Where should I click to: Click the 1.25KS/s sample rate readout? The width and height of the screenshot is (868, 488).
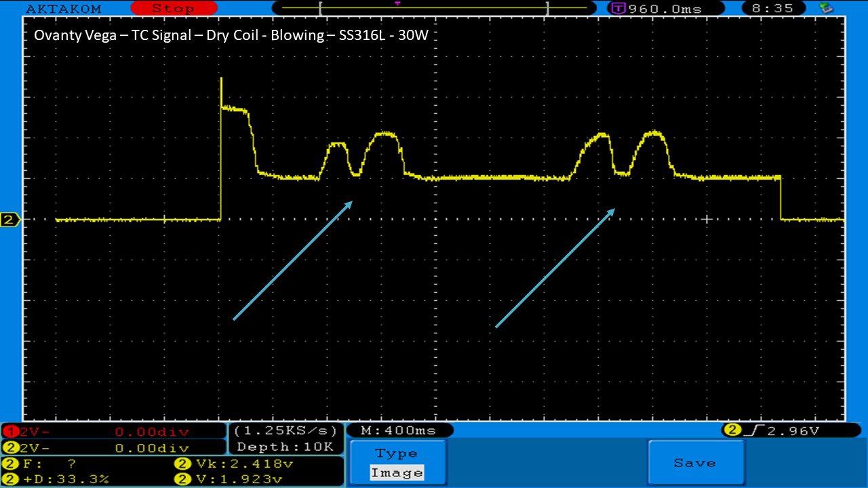285,431
